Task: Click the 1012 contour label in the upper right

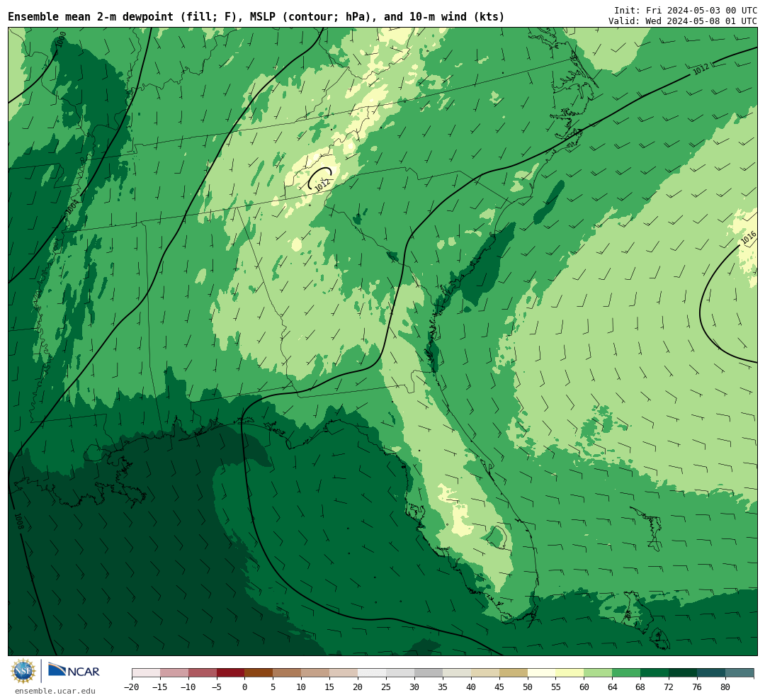Action: click(701, 69)
